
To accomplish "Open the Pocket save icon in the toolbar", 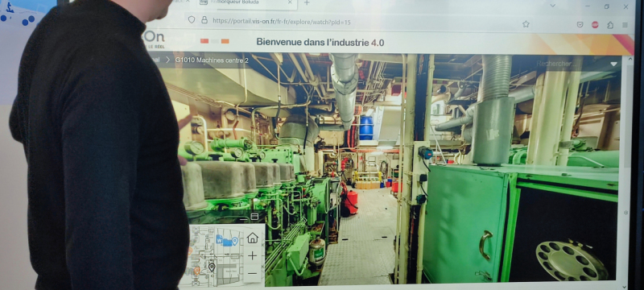I will click(580, 25).
